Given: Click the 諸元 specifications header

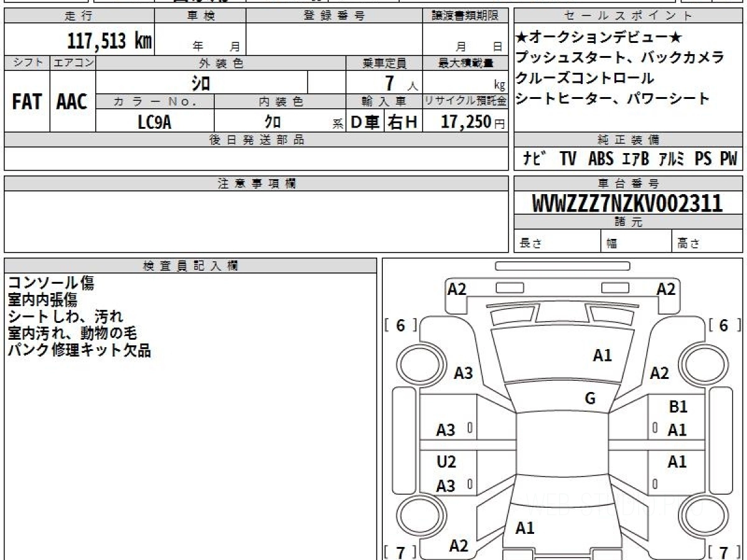Looking at the screenshot, I should point(628,222).
